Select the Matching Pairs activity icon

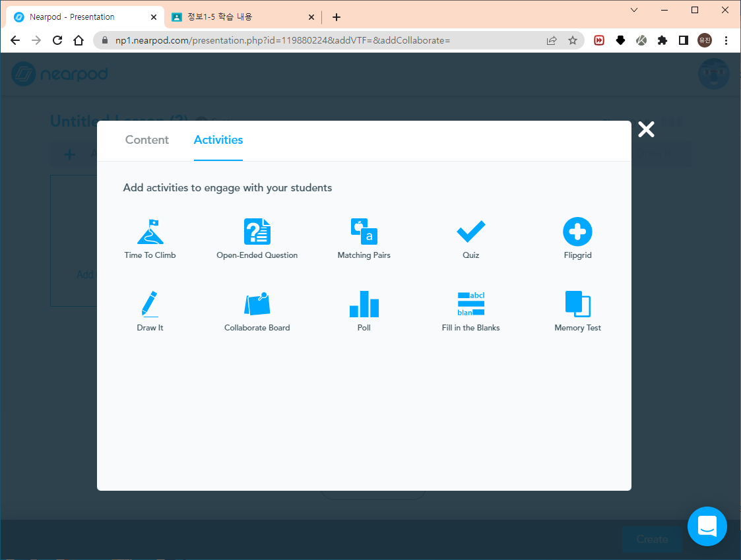point(364,232)
